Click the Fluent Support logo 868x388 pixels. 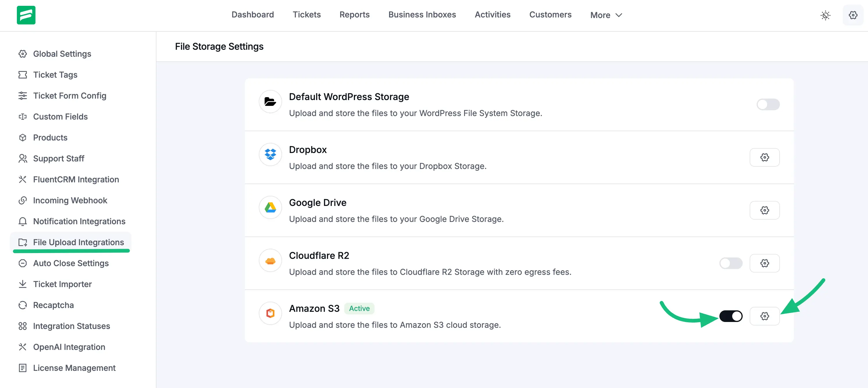[26, 15]
